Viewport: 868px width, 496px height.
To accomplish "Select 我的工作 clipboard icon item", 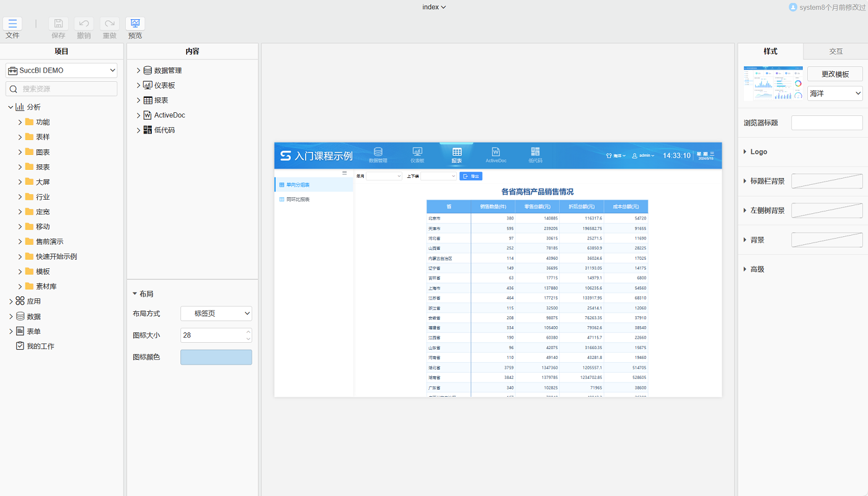I will click(x=20, y=346).
